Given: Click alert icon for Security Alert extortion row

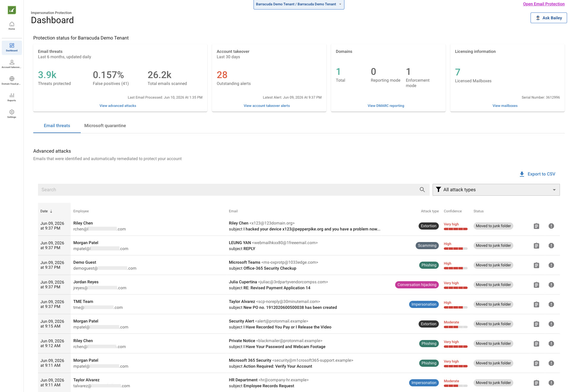Looking at the screenshot, I should (x=551, y=324).
